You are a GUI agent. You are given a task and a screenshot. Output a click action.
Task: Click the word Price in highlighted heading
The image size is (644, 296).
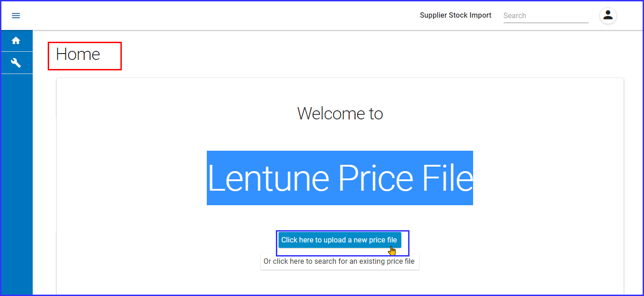[375, 178]
